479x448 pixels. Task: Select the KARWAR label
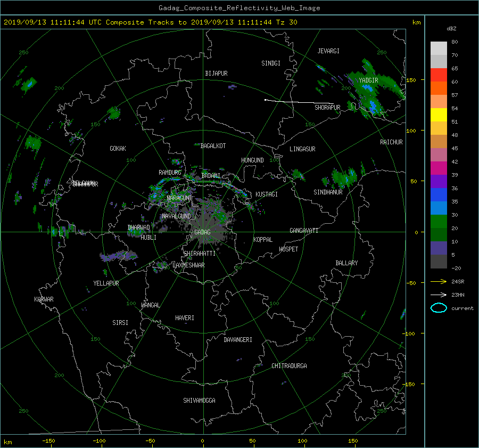coord(44,299)
